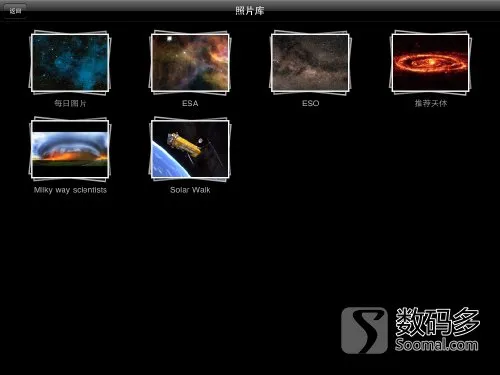The width and height of the screenshot is (500, 375).
Task: Tap the bright white star in ESA thumbnail
Action: 169,39
